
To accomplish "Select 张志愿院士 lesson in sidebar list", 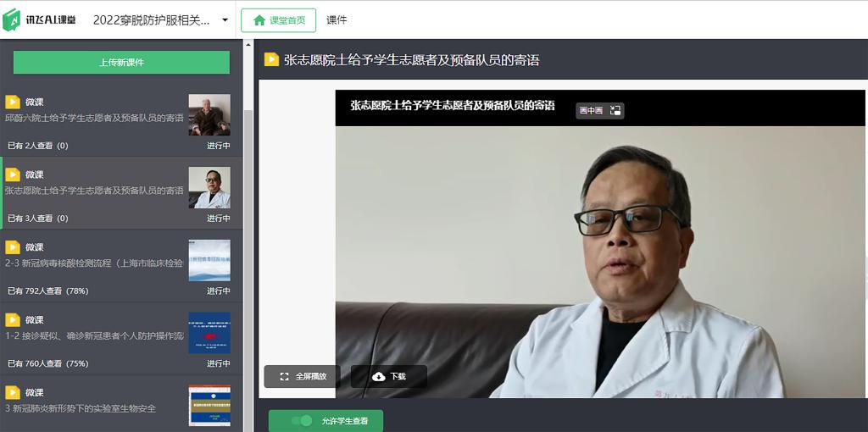I will point(94,191).
